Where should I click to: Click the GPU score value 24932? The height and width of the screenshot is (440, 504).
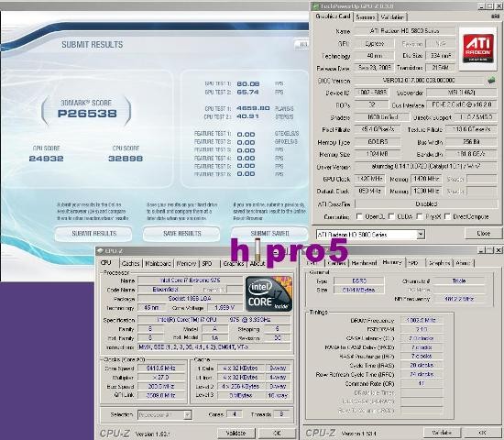click(x=47, y=159)
